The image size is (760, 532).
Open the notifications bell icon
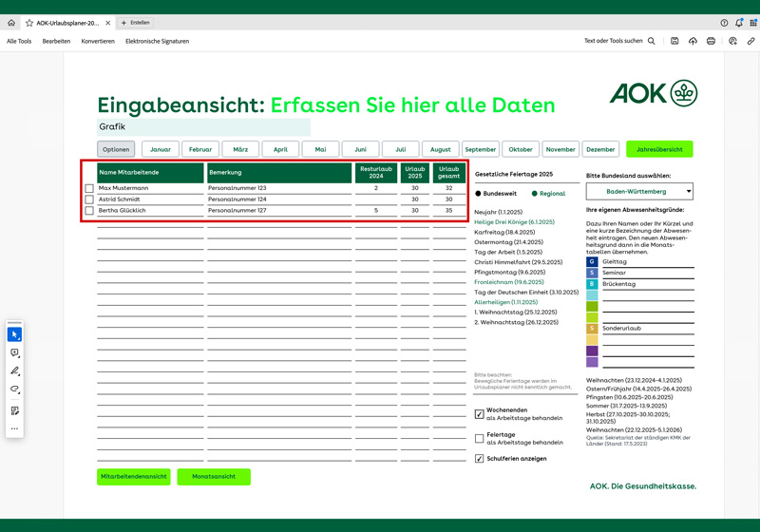(739, 23)
